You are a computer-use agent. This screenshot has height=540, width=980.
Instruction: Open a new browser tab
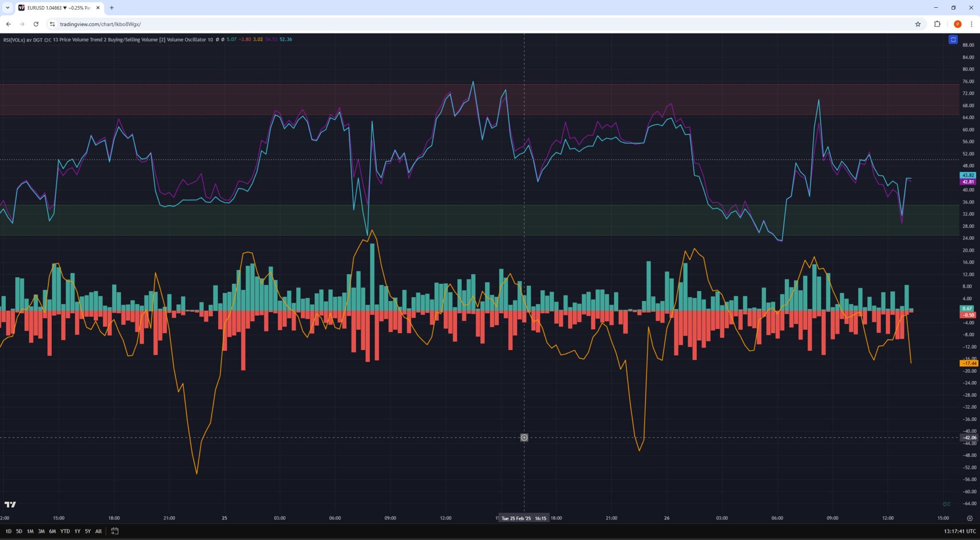[x=111, y=8]
